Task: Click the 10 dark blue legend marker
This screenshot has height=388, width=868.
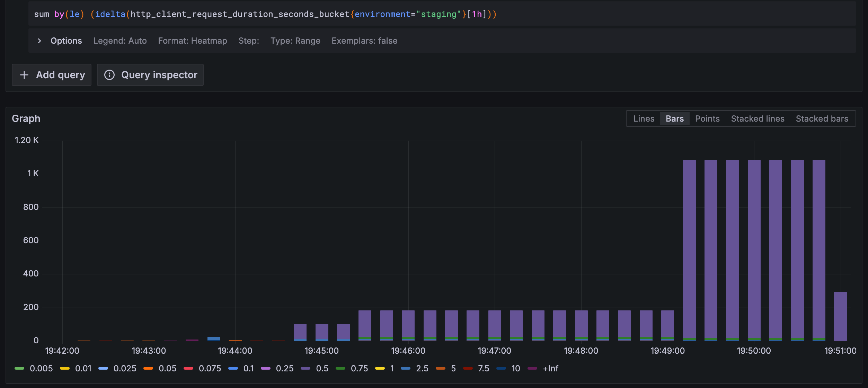Action: (501, 369)
